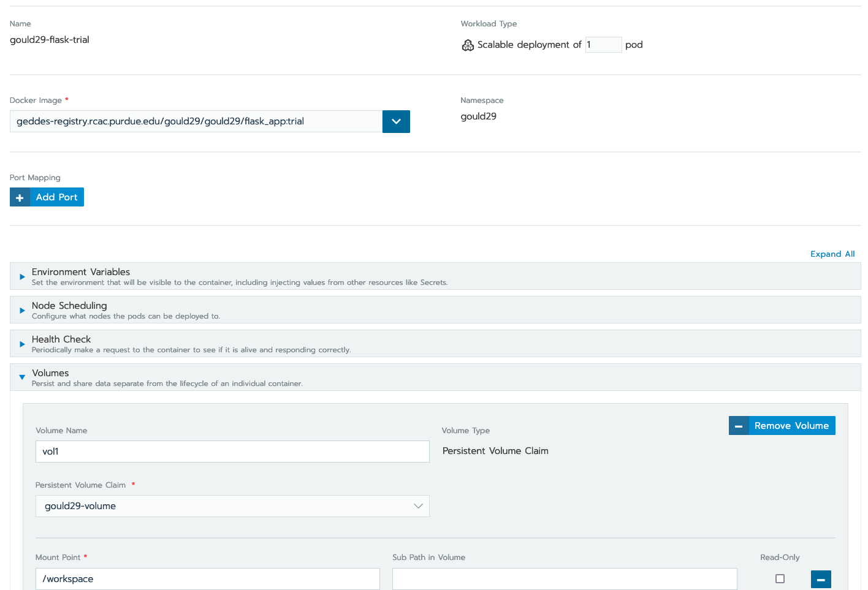This screenshot has width=868, height=590.
Task: Click the Sub Path in Volume field
Action: (564, 578)
